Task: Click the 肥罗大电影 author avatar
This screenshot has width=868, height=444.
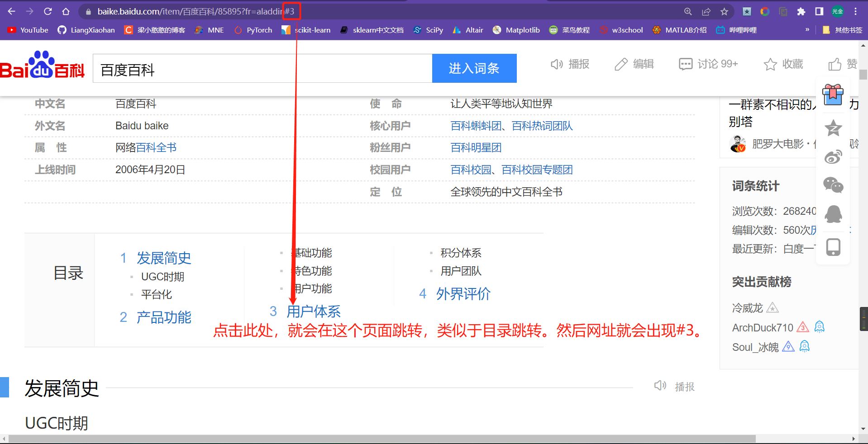Action: coord(738,144)
